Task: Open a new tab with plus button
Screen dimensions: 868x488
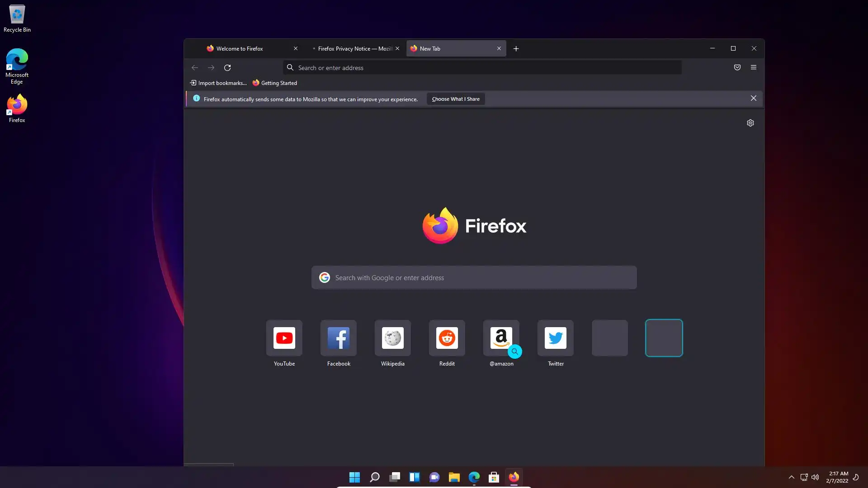Action: coord(516,49)
